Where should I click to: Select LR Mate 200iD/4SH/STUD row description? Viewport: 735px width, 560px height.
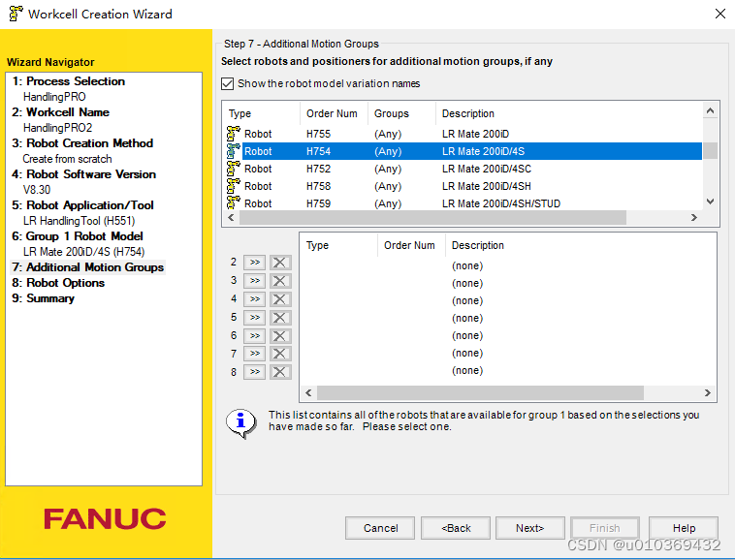click(x=501, y=203)
